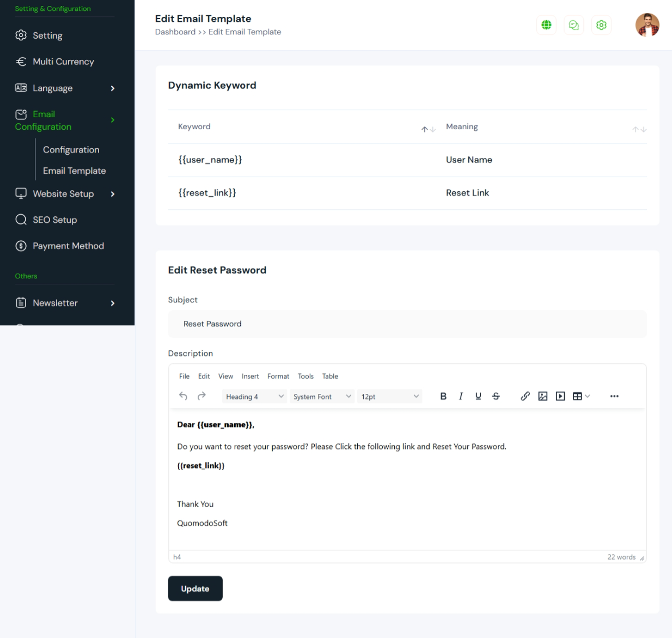Click the globe website icon in header
Viewport: 672px width, 638px height.
tap(546, 25)
